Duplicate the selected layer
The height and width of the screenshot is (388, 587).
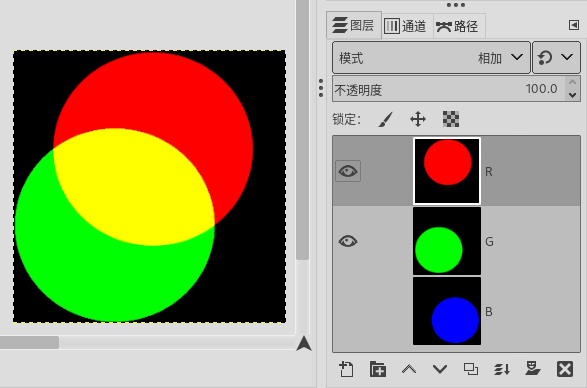pyautogui.click(x=471, y=369)
